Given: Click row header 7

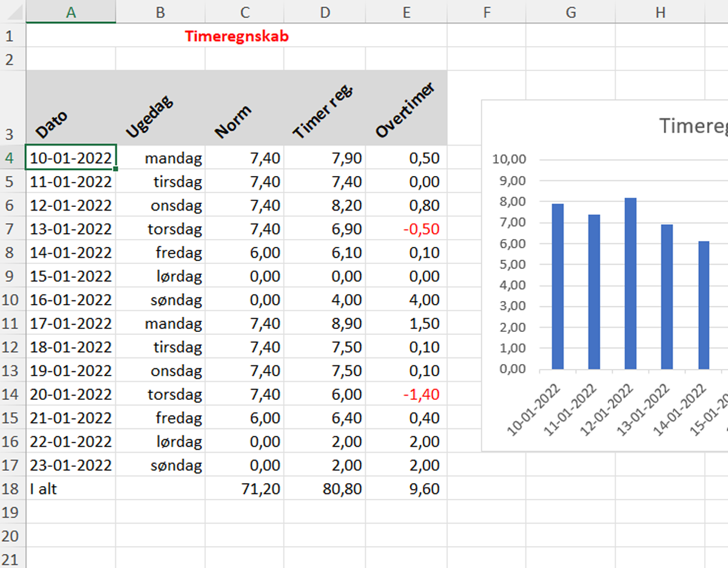Looking at the screenshot, I should [x=12, y=229].
